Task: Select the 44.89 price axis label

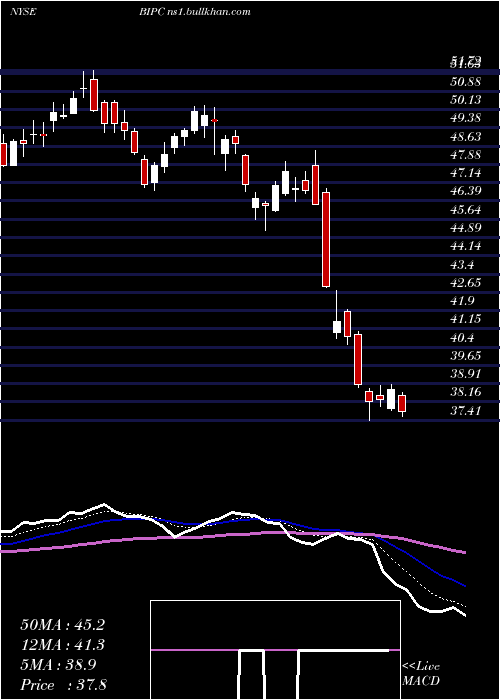Action: 466,228
